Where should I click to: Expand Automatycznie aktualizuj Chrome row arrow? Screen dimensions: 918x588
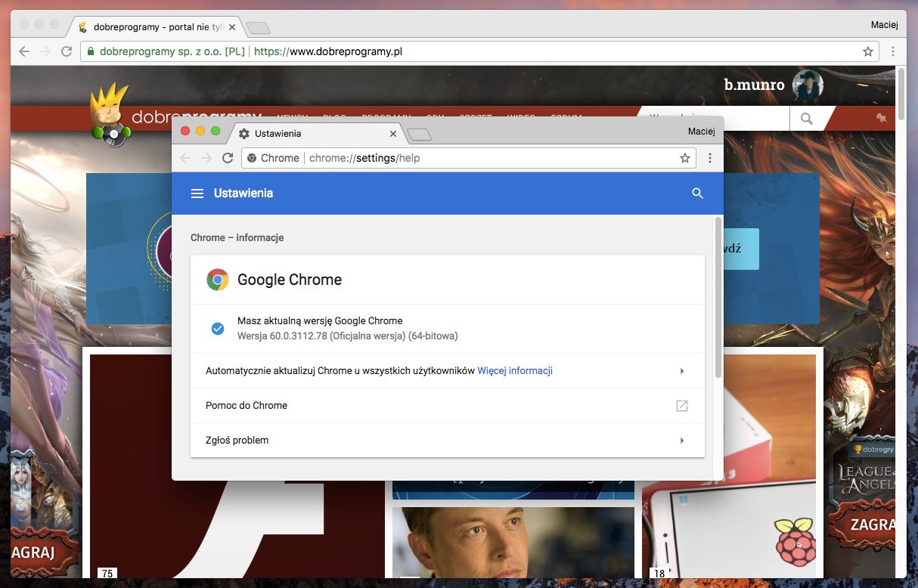pyautogui.click(x=682, y=371)
